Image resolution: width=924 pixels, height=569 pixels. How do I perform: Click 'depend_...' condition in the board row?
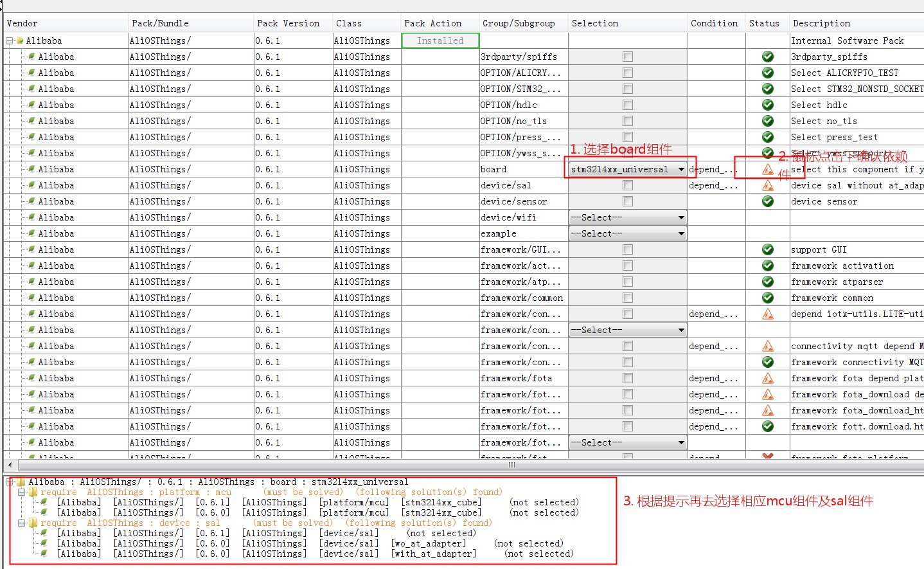coord(713,169)
